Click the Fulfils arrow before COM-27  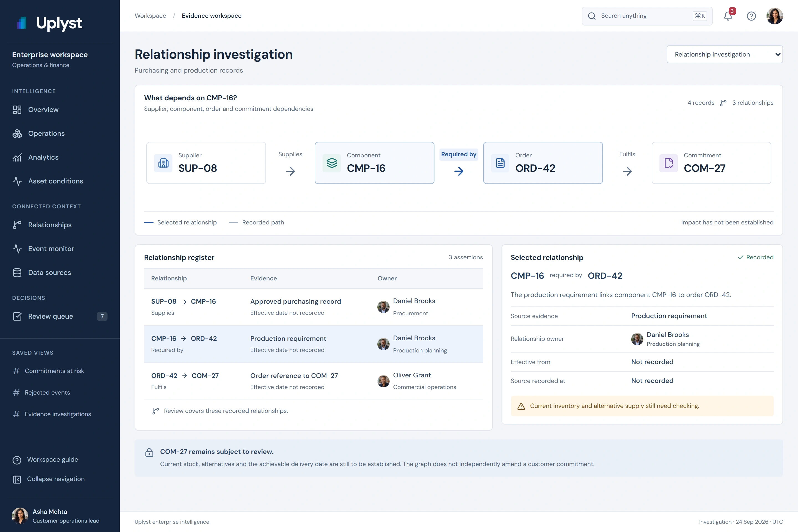[x=627, y=171]
